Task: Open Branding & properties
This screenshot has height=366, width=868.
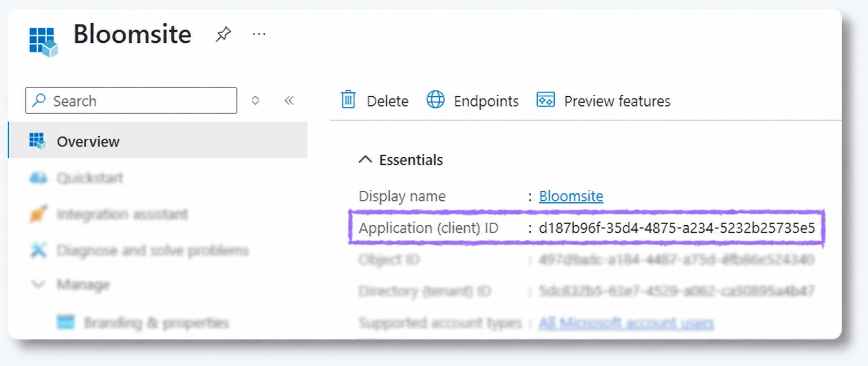Action: point(156,322)
